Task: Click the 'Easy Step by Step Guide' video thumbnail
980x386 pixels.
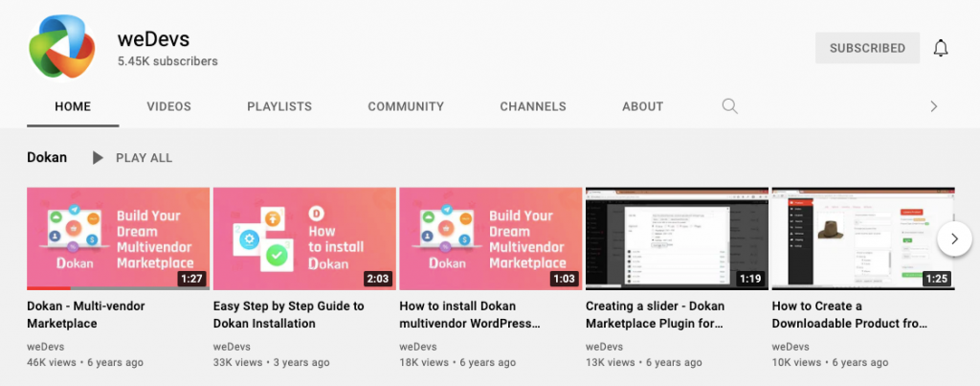Action: (304, 238)
